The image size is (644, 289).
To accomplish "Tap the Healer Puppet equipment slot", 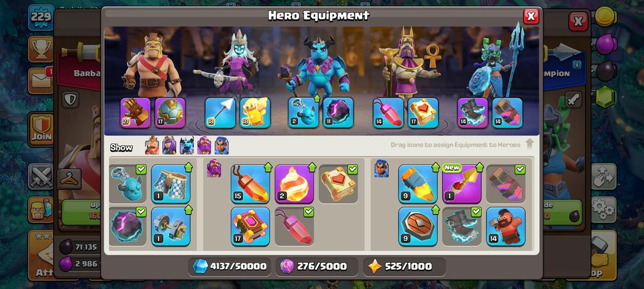I will (x=255, y=113).
